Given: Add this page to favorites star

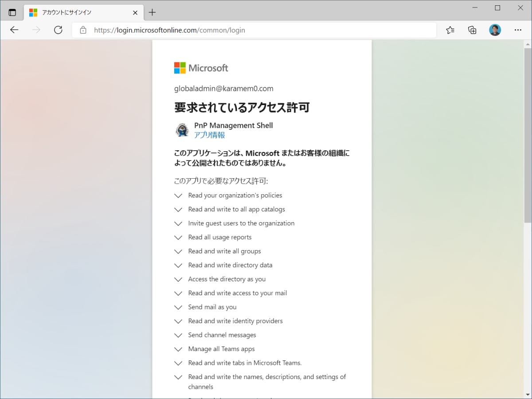Looking at the screenshot, I should (x=450, y=30).
